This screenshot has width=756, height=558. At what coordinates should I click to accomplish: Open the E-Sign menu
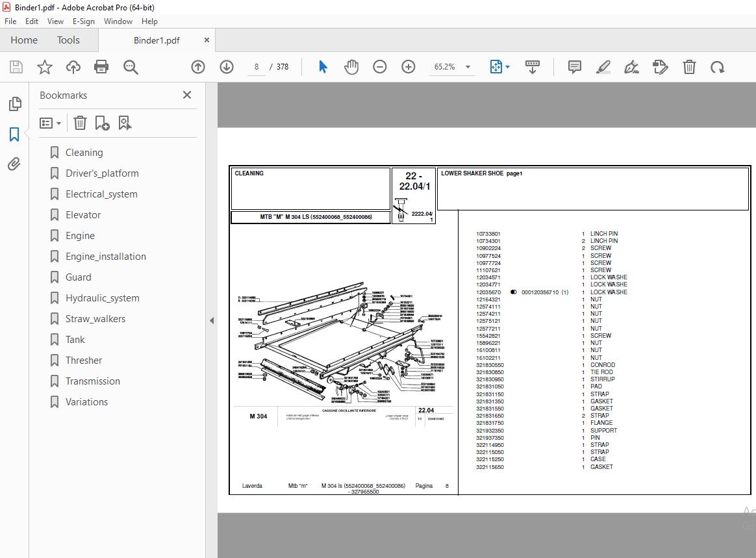pos(84,21)
